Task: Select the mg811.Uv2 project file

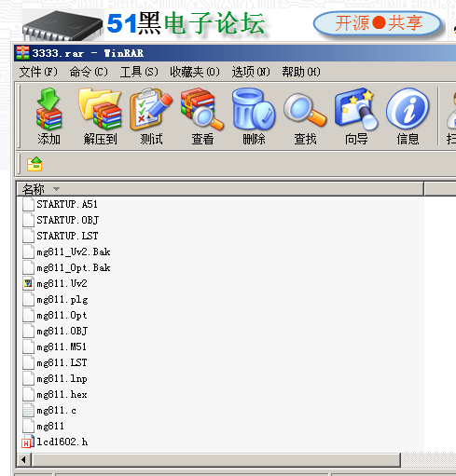Action: [62, 283]
